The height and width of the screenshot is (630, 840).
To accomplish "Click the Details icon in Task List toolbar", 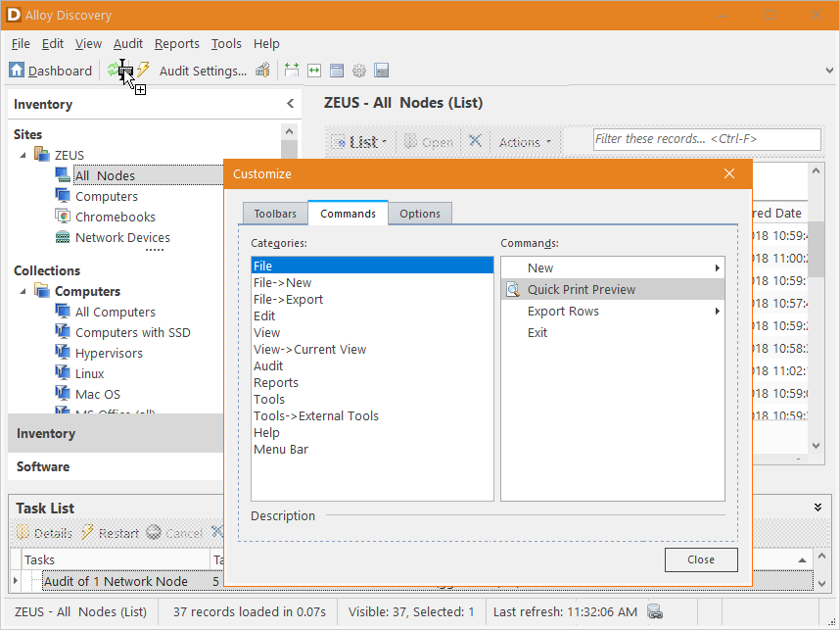I will [x=23, y=533].
